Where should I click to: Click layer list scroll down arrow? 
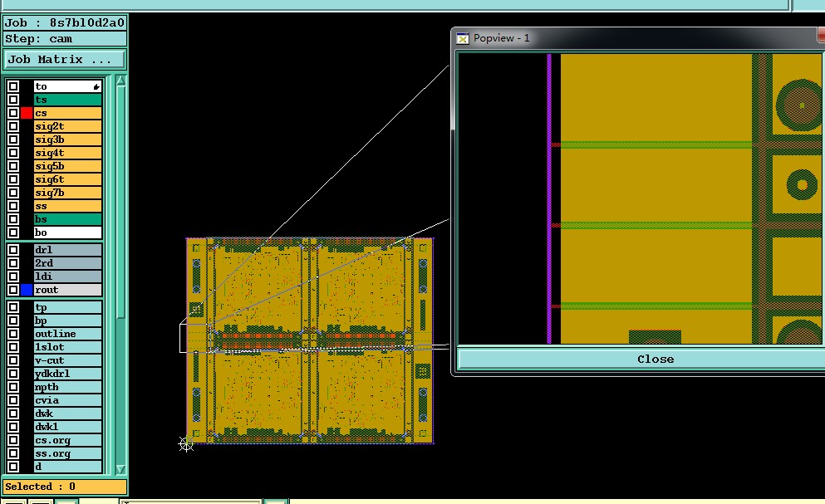pyautogui.click(x=120, y=469)
